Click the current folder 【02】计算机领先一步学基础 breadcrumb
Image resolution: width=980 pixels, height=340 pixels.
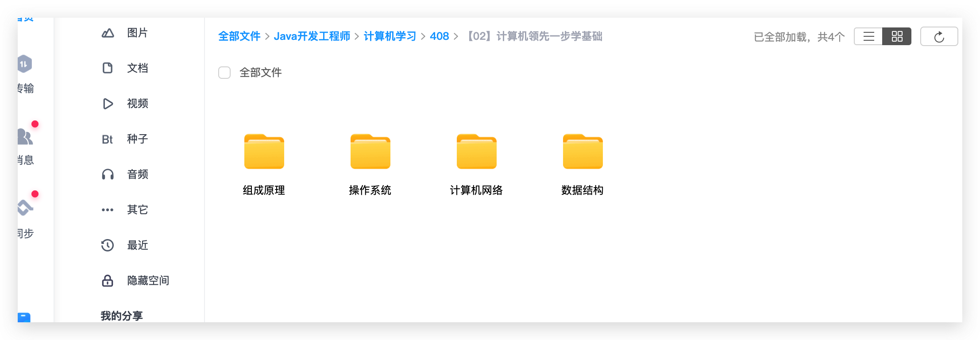(533, 36)
